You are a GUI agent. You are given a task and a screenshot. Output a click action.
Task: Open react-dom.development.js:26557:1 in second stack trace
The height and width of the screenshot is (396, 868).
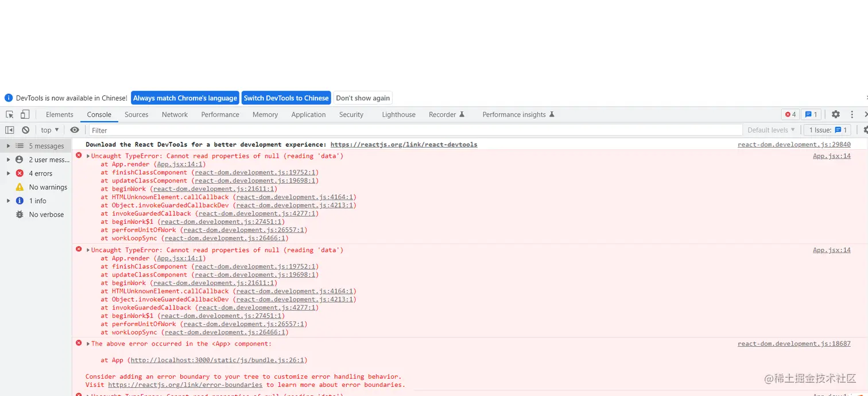pos(243,324)
